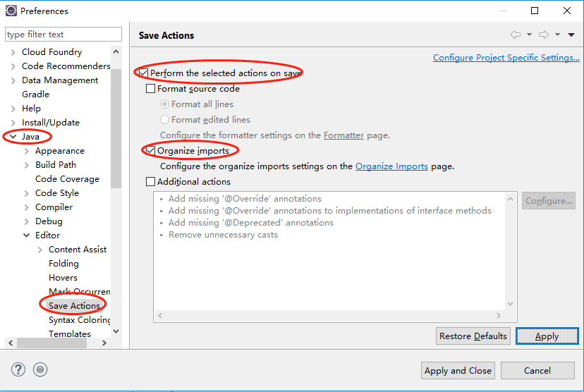Expand the Code Style node
This screenshot has width=584, height=392.
tap(27, 193)
